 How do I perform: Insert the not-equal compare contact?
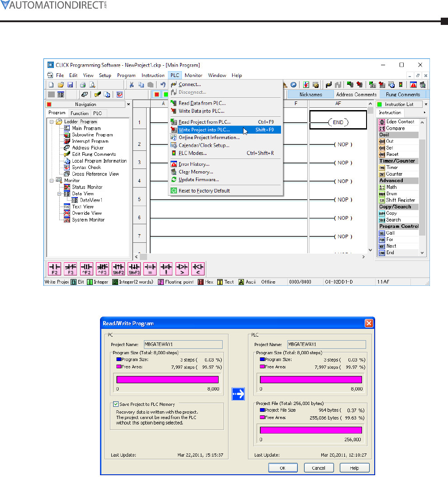tap(166, 269)
